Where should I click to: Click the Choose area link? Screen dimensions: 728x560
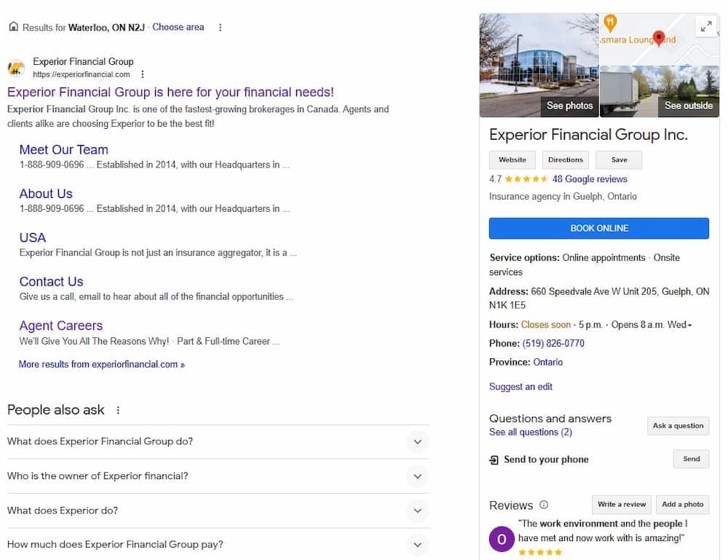pos(178,27)
